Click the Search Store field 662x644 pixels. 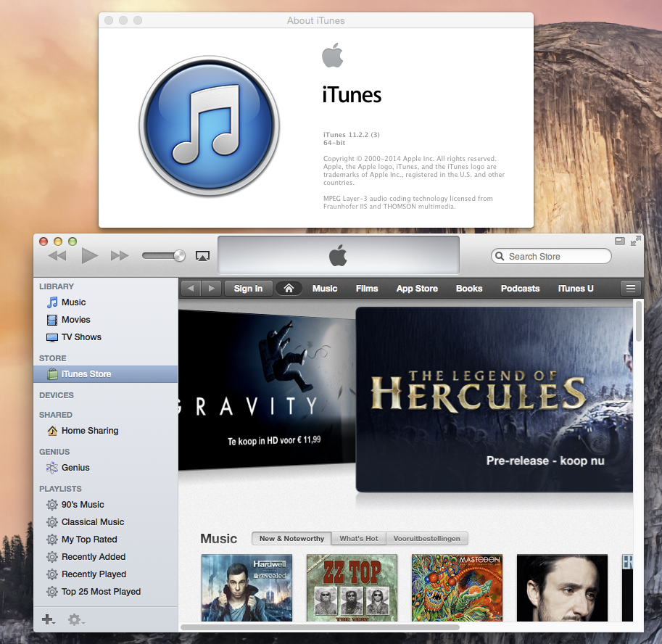551,256
